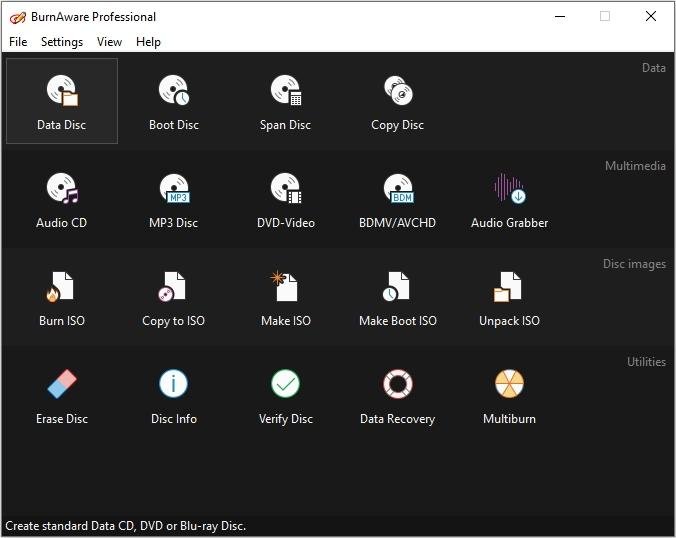Launch the Audio Grabber tool

point(510,198)
